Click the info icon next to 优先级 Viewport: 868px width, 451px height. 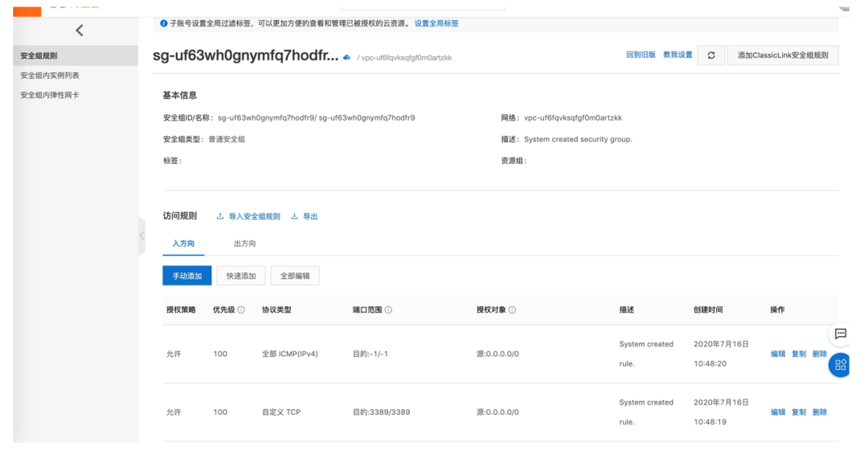241,310
